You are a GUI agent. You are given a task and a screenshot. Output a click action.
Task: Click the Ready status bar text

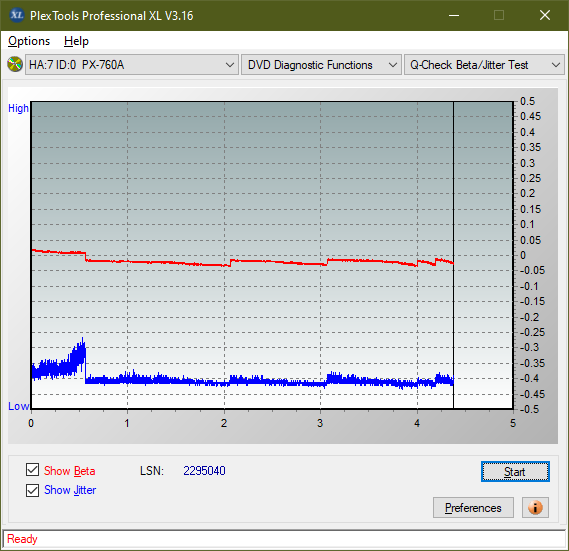pyautogui.click(x=22, y=539)
